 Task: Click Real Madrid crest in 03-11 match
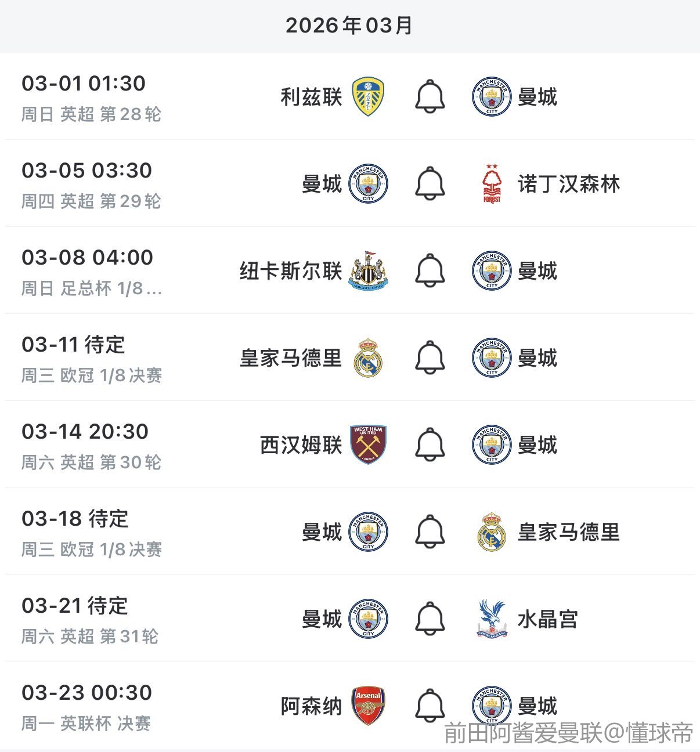click(x=368, y=358)
